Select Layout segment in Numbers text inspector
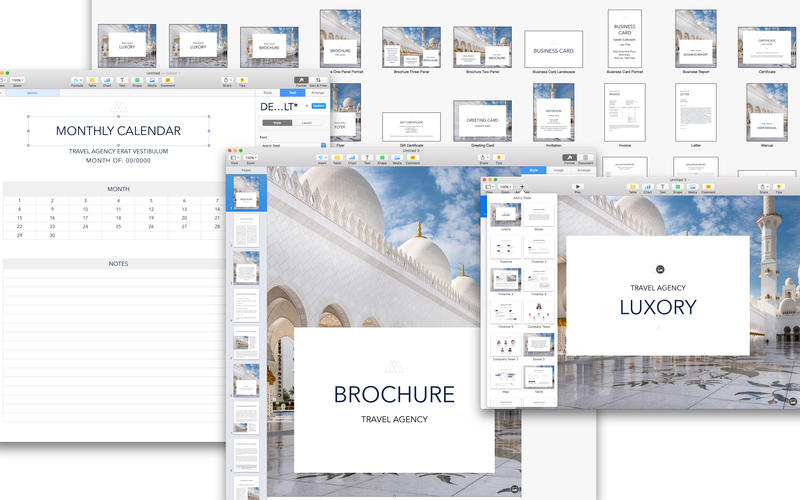The height and width of the screenshot is (500, 800). click(307, 123)
